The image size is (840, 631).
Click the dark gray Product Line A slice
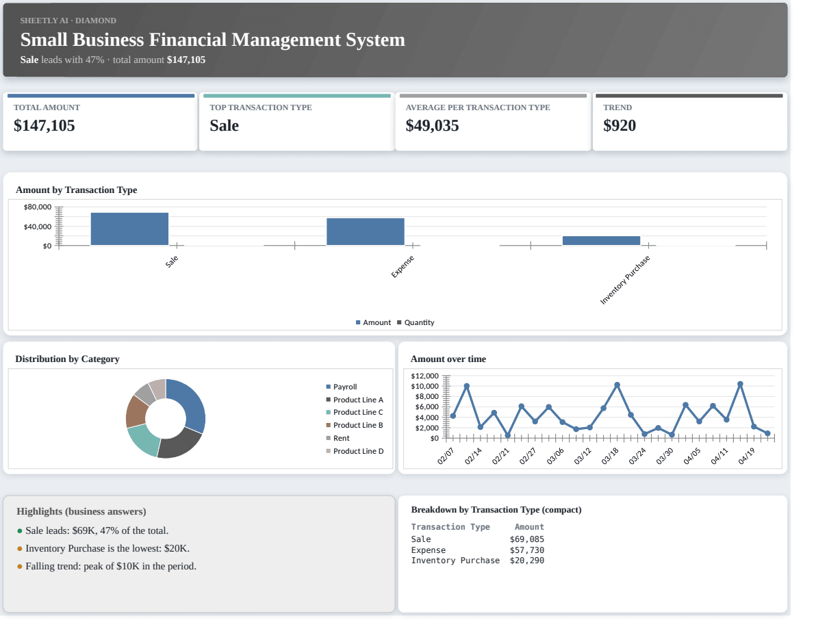point(179,445)
